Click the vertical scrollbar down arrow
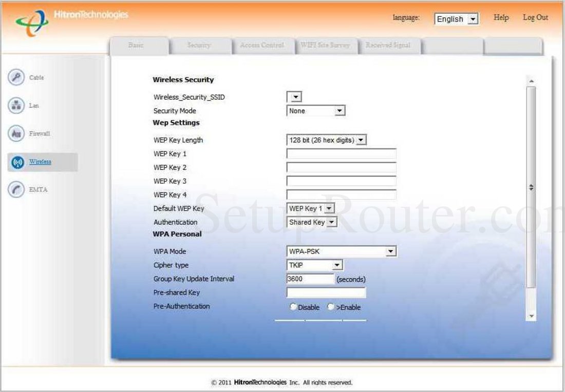This screenshot has width=565, height=392. click(531, 316)
